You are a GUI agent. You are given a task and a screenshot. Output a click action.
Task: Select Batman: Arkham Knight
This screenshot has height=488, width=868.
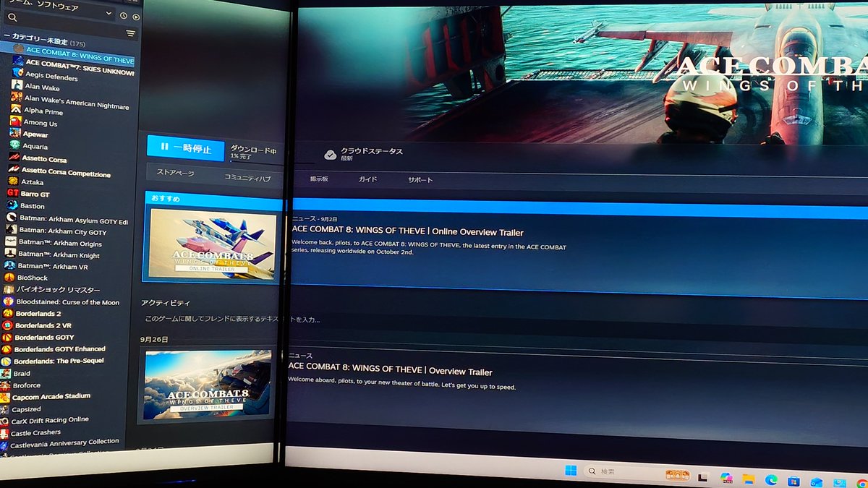point(58,255)
